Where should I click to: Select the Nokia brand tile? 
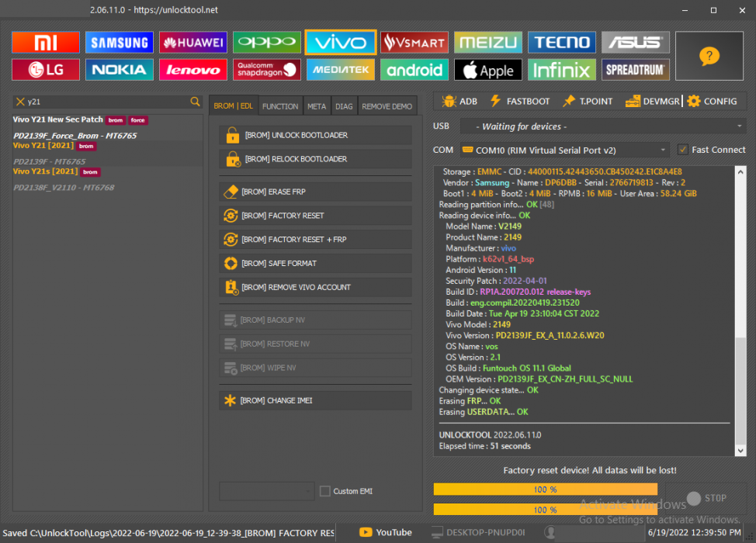point(120,70)
